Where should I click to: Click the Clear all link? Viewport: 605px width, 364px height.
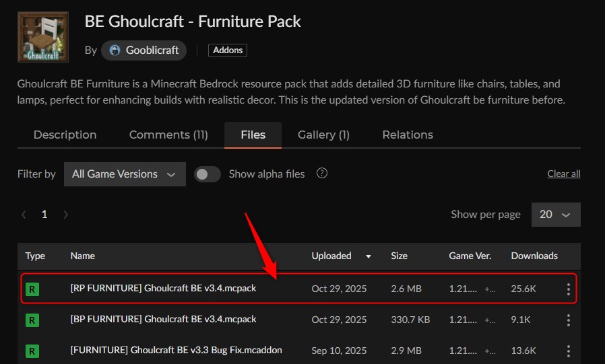(x=564, y=174)
